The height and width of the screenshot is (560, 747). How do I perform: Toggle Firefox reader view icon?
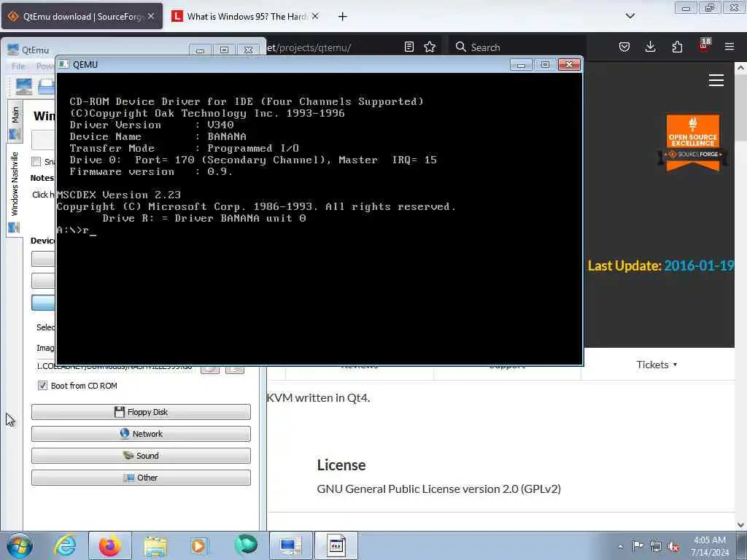point(409,47)
